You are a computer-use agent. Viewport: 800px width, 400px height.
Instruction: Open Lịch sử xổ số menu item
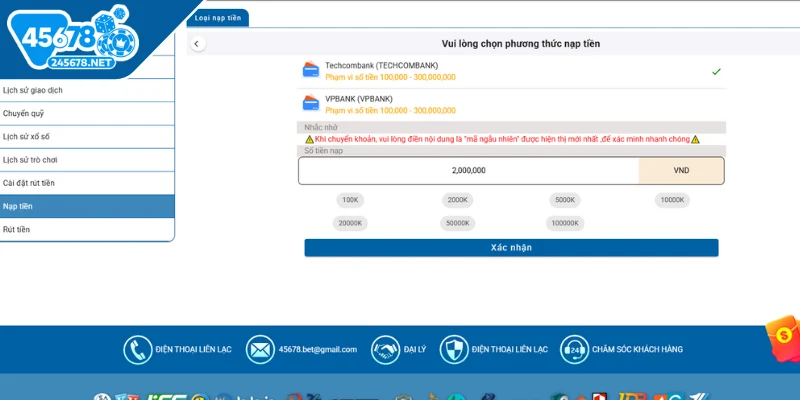coord(87,137)
